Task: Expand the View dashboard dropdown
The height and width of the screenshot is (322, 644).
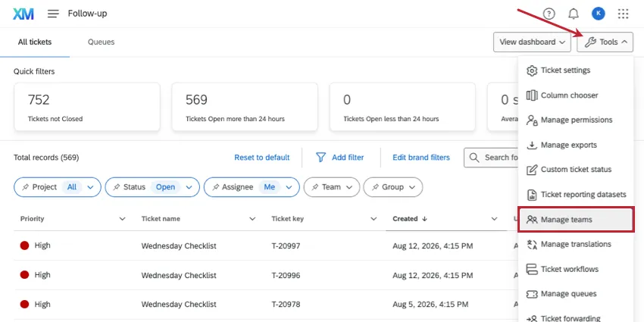Action: point(532,42)
